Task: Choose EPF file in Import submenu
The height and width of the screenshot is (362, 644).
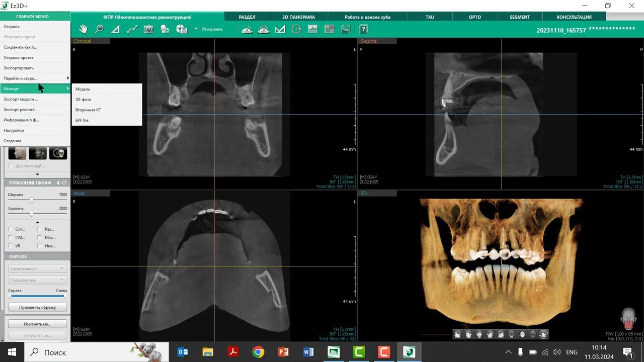Action: point(107,120)
